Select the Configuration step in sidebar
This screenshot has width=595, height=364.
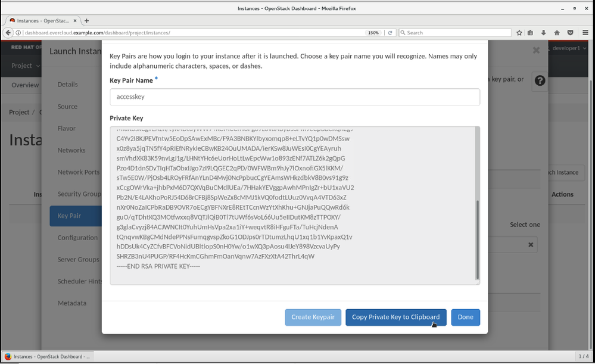click(77, 238)
